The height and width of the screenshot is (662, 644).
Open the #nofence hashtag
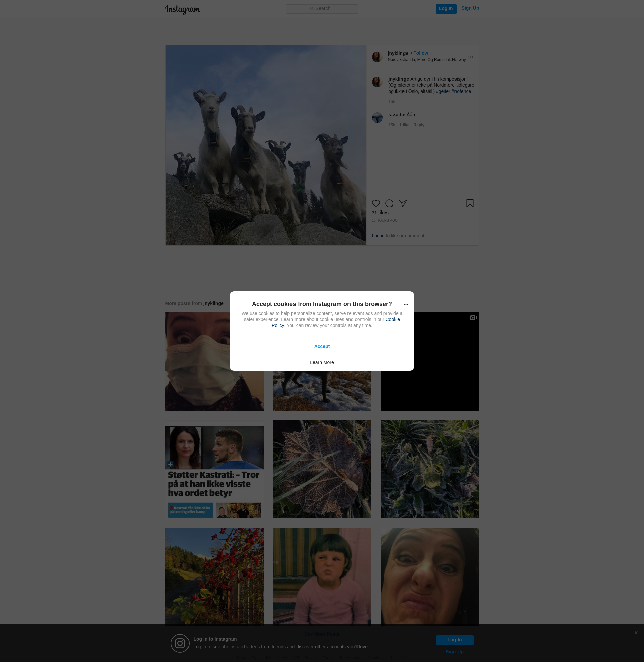[461, 91]
